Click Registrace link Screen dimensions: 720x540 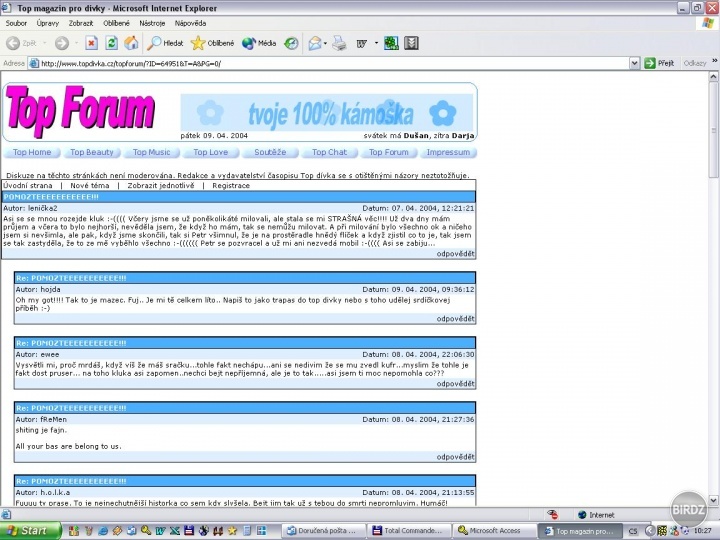coord(231,186)
